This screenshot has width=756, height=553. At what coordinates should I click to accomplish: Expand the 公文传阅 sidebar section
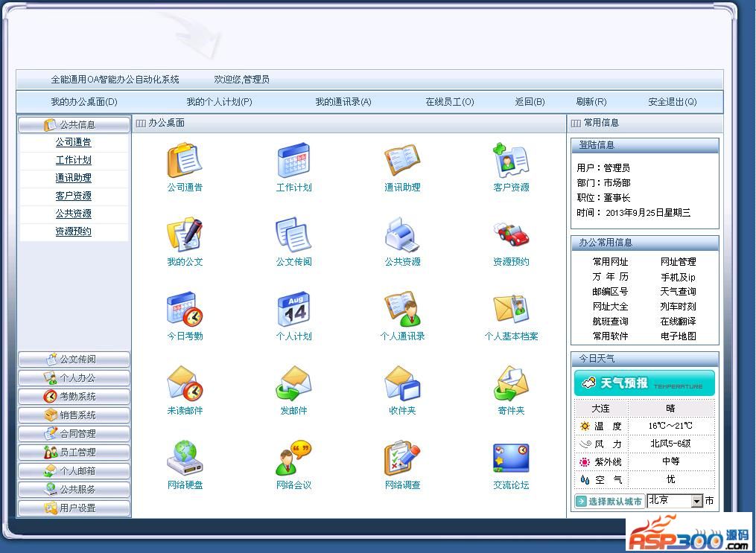74,359
